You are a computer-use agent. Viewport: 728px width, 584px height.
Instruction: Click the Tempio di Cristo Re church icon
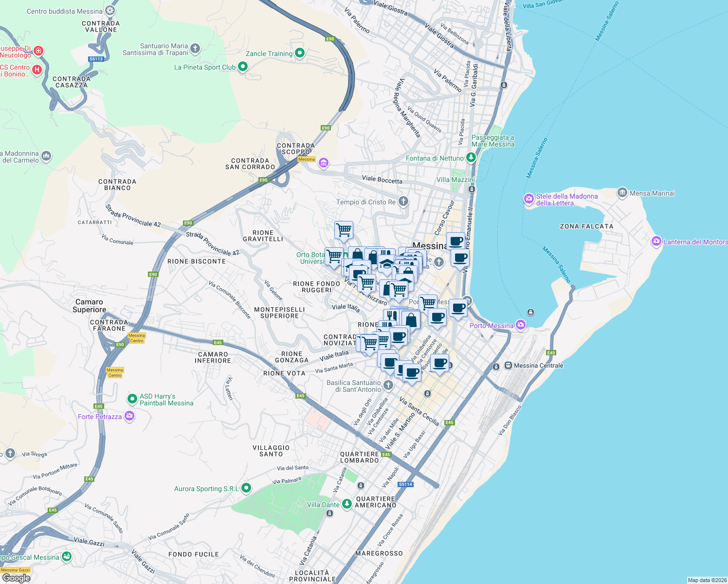(x=403, y=201)
